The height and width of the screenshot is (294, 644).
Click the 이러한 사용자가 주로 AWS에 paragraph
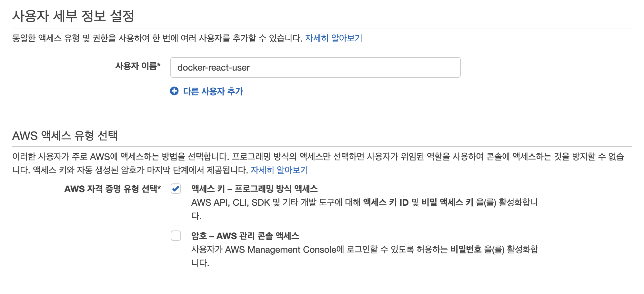point(318,163)
